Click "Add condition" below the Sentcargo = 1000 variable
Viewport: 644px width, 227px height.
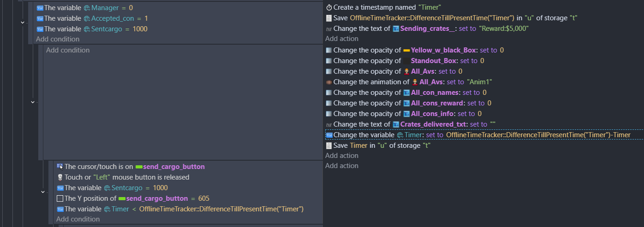(x=58, y=39)
